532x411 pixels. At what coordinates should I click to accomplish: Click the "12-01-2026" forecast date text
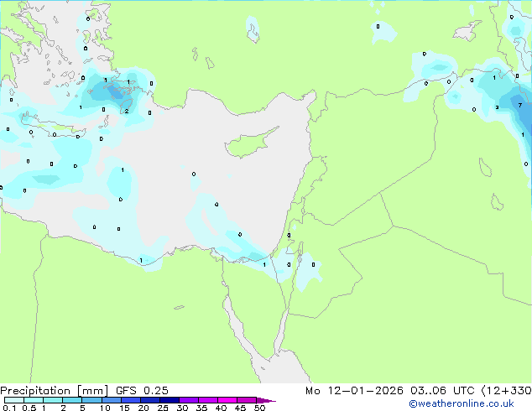coord(365,391)
